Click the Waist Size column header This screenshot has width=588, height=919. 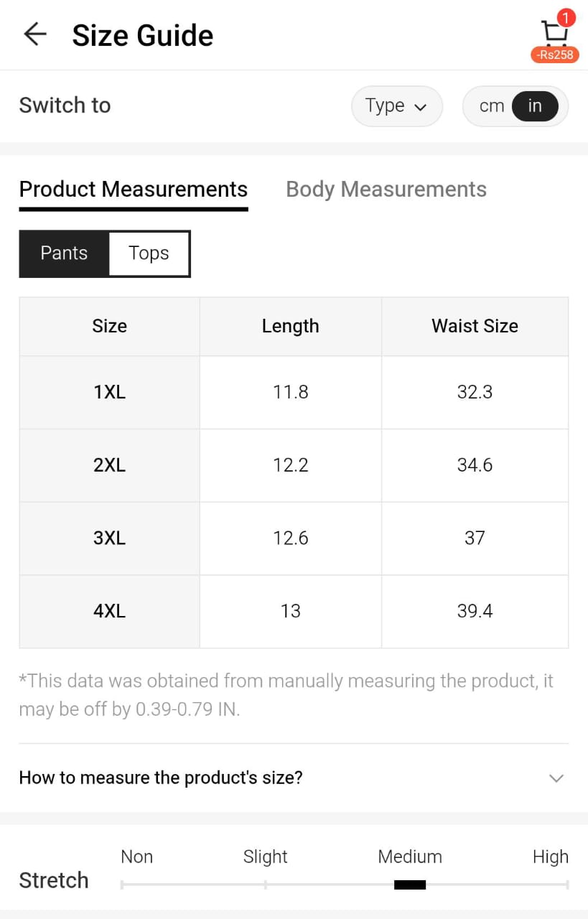tap(475, 326)
